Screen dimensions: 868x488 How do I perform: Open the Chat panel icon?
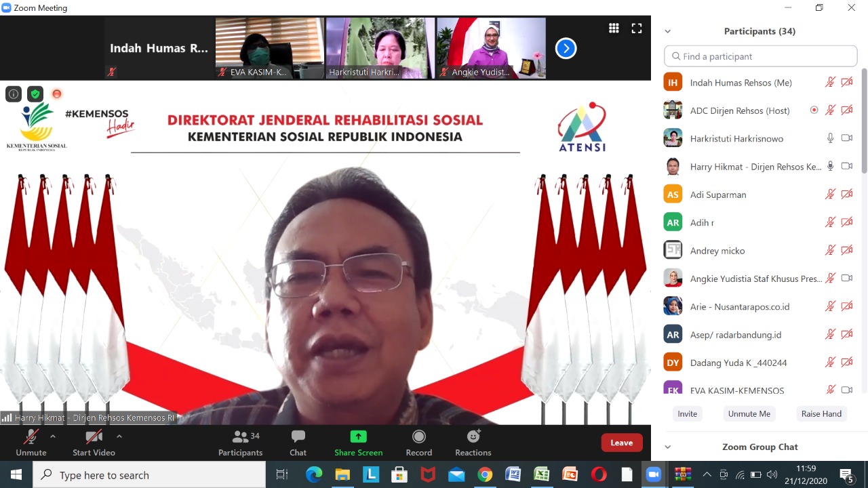tap(298, 436)
